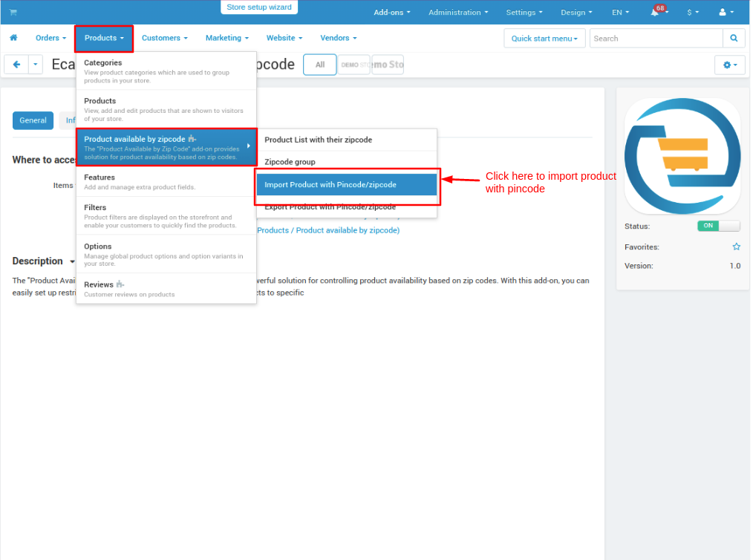This screenshot has height=560, width=753.
Task: Open the Settings dropdown menu
Action: [524, 13]
